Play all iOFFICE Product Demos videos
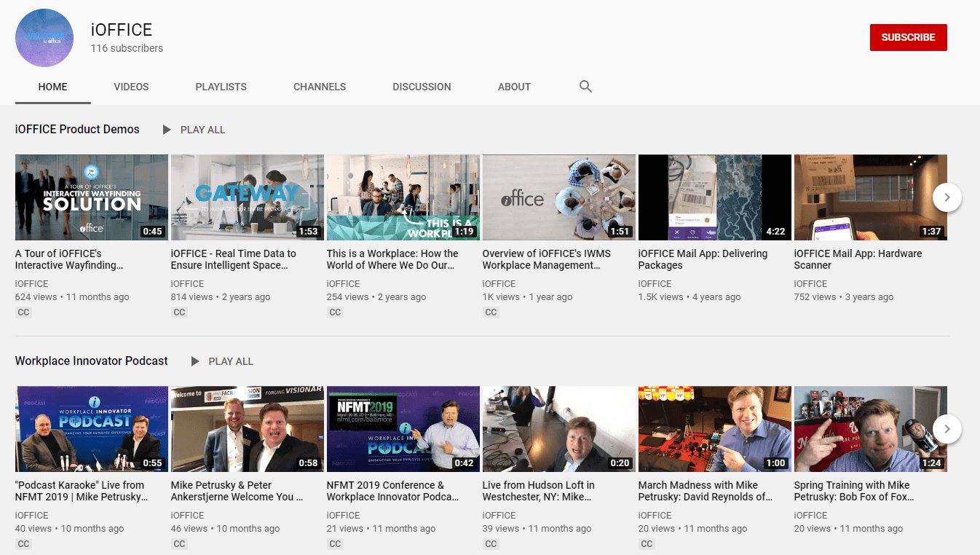 tap(194, 130)
